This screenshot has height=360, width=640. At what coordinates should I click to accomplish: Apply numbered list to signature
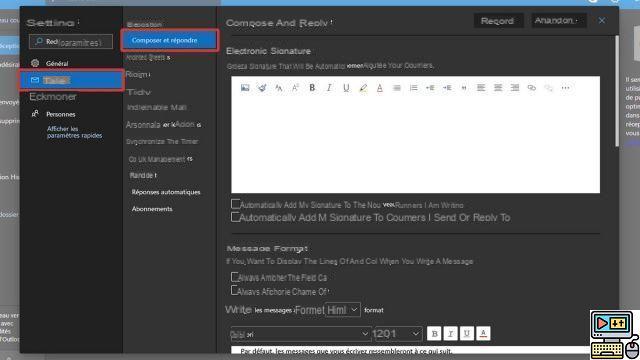pyautogui.click(x=413, y=88)
